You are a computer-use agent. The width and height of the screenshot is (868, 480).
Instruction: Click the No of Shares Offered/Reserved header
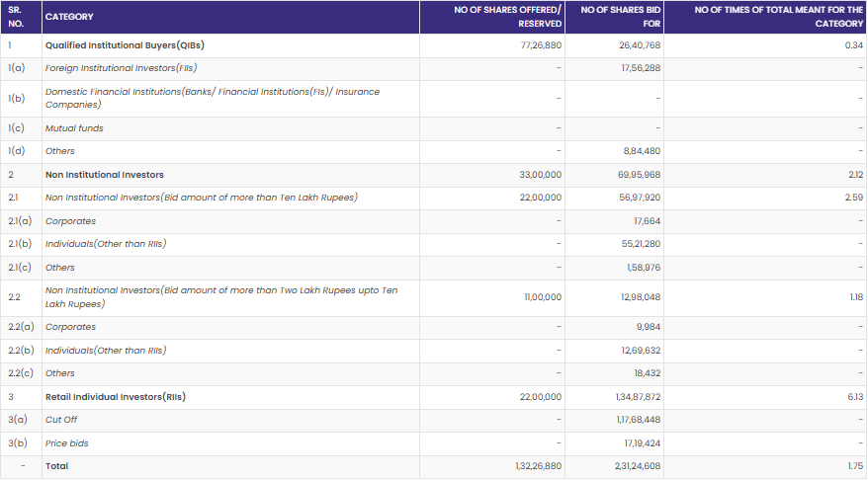tap(507, 17)
